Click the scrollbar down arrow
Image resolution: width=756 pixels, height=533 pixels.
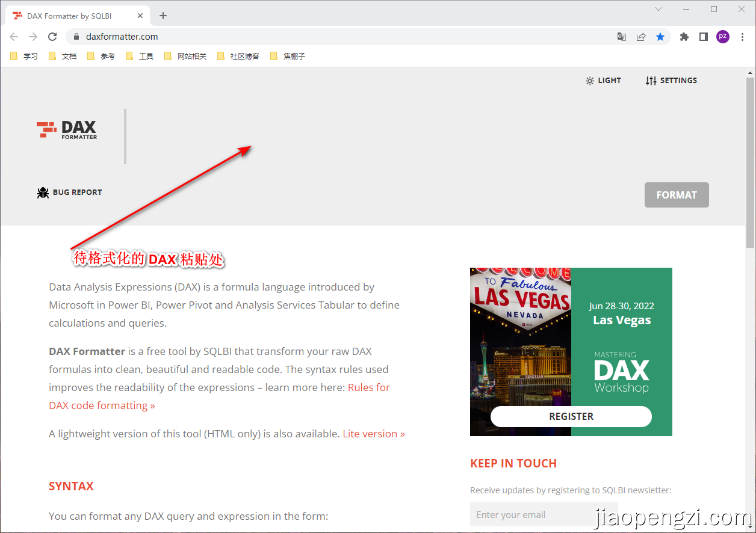coord(750,528)
